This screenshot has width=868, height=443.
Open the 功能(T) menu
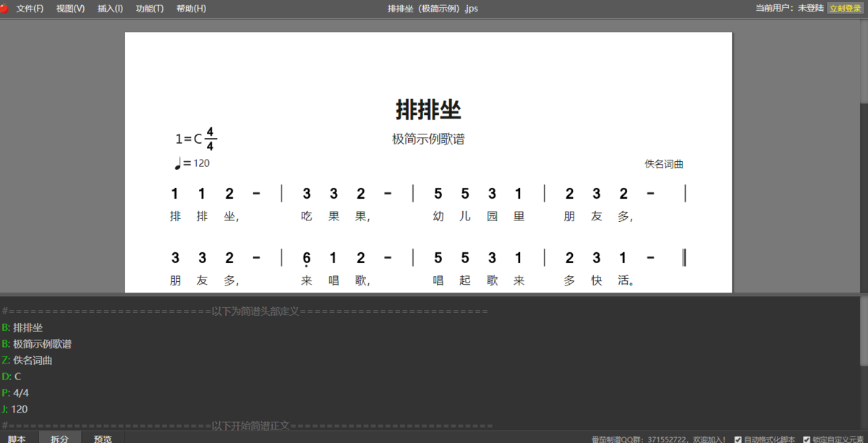150,9
